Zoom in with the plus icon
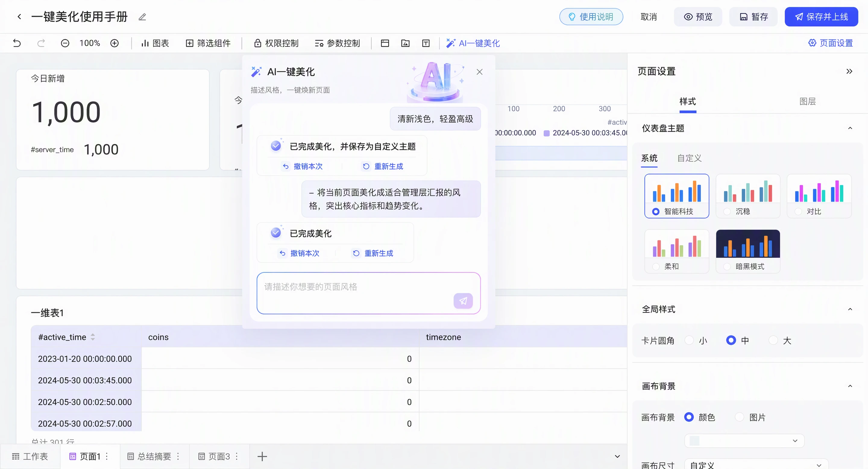Screen dimensions: 868x469 pyautogui.click(x=115, y=43)
